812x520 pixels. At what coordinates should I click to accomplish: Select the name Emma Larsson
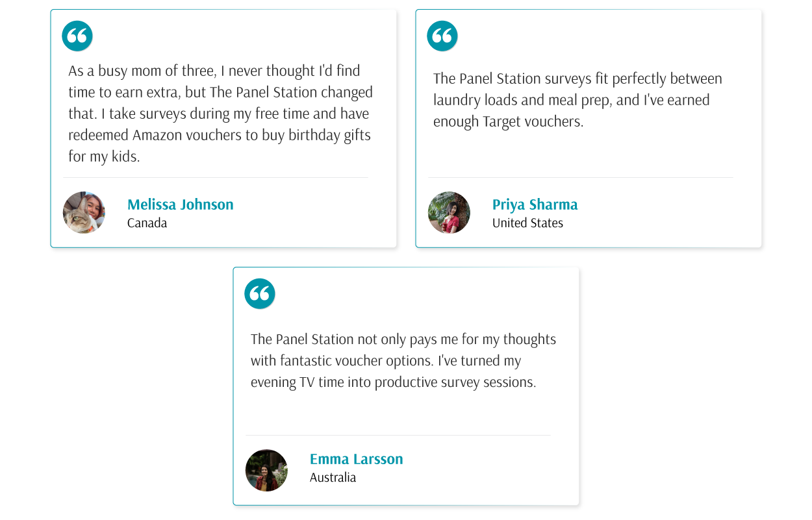click(357, 459)
